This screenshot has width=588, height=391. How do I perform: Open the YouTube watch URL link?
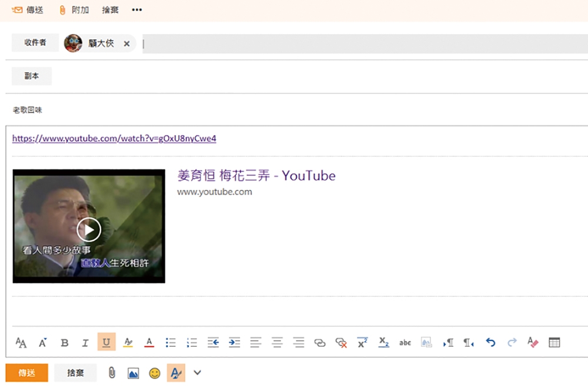(114, 138)
